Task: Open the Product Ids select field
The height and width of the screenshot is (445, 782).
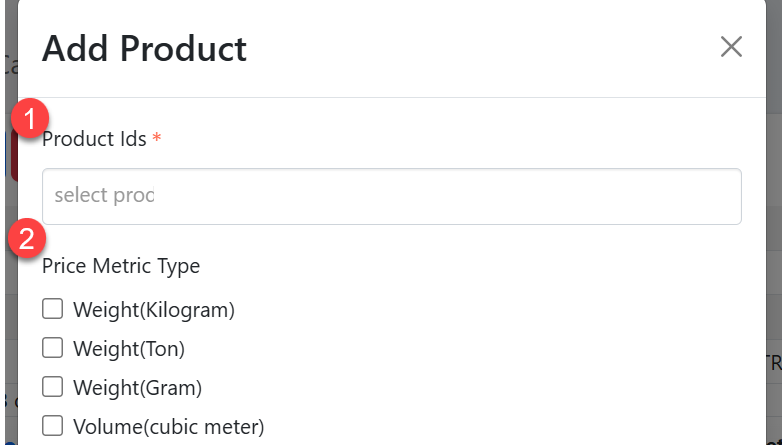Action: [x=391, y=196]
